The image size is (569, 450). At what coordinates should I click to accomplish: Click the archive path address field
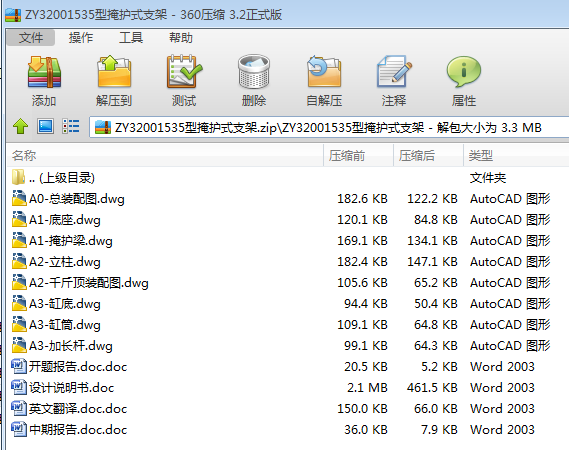click(x=329, y=127)
